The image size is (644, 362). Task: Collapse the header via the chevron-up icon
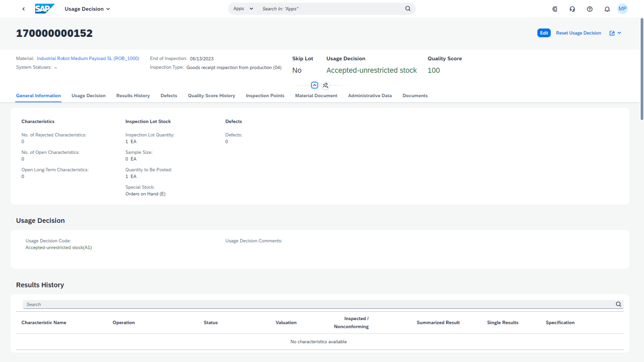pos(314,85)
